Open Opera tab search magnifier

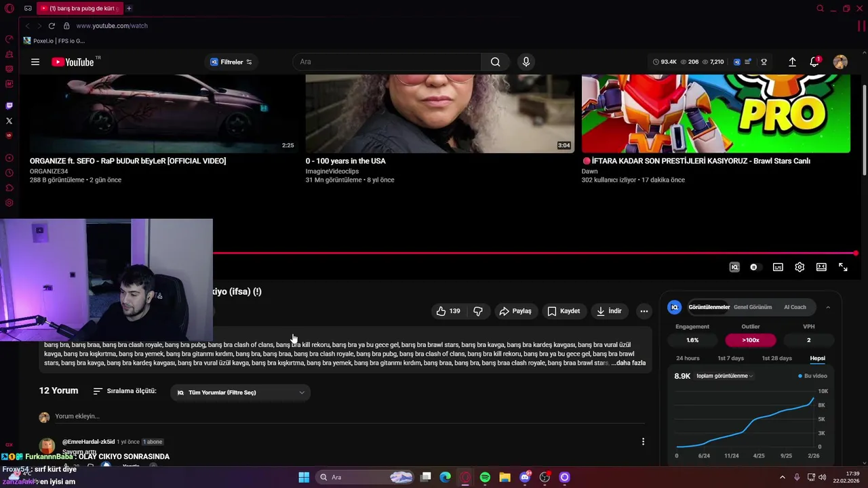point(821,8)
